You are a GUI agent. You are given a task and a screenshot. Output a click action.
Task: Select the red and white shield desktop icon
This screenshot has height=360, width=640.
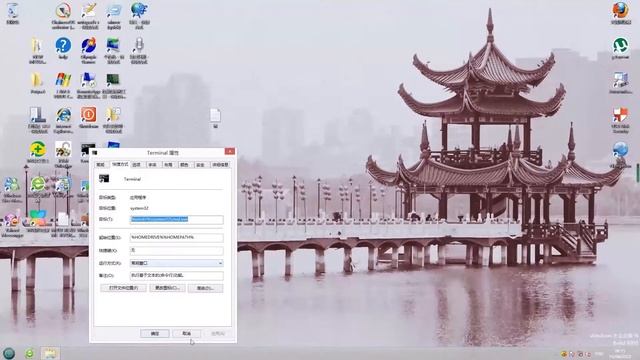(x=620, y=115)
